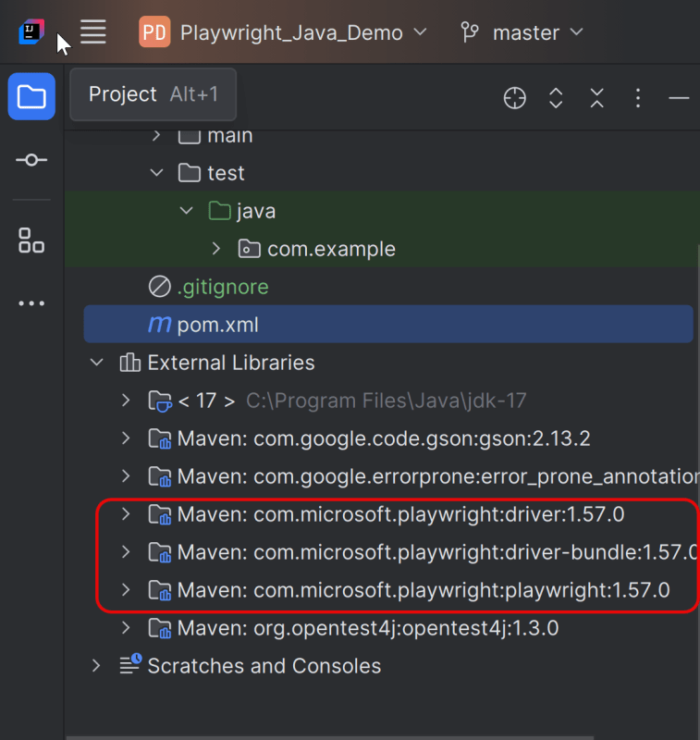Image resolution: width=700 pixels, height=740 pixels.
Task: Collapse the External Libraries node
Action: [x=96, y=363]
